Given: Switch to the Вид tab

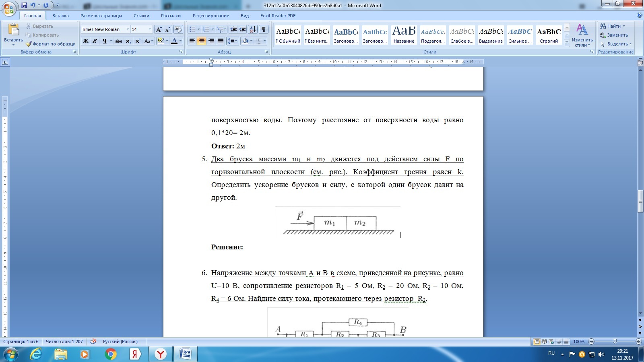Looking at the screenshot, I should click(x=245, y=16).
